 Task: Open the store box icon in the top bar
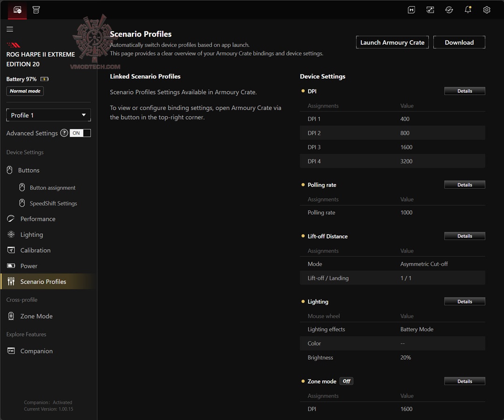click(x=36, y=10)
